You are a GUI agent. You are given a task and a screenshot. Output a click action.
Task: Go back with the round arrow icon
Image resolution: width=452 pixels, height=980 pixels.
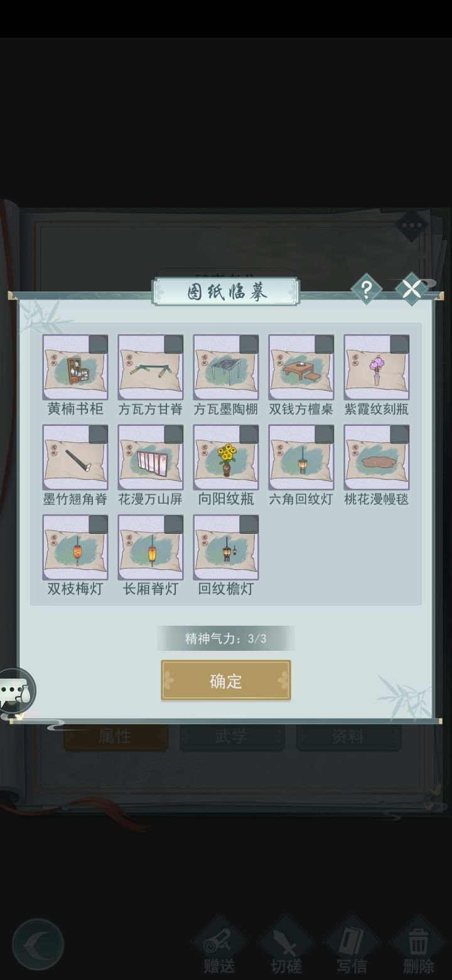coord(38,944)
